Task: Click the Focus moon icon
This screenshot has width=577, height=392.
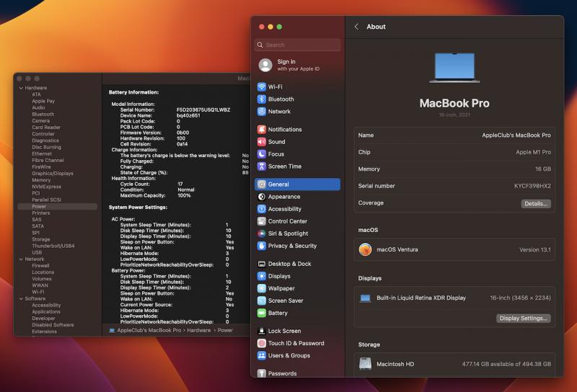Action: pos(261,154)
